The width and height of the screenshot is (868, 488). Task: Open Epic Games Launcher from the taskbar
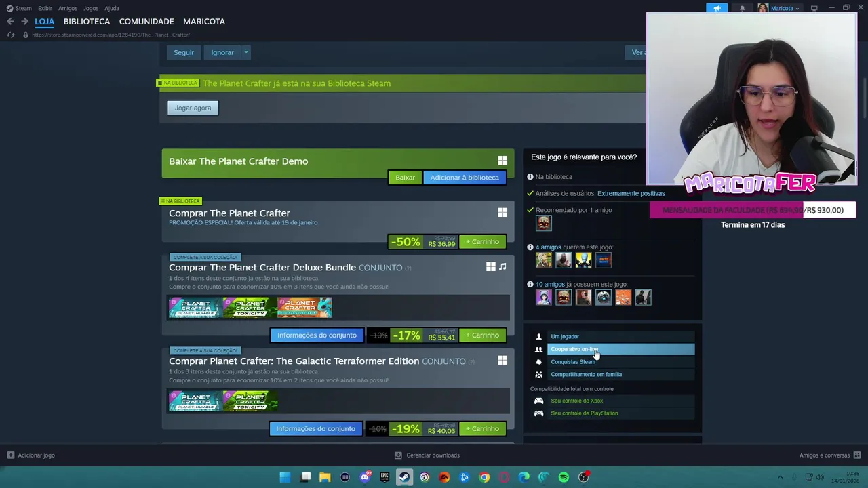[x=384, y=477]
